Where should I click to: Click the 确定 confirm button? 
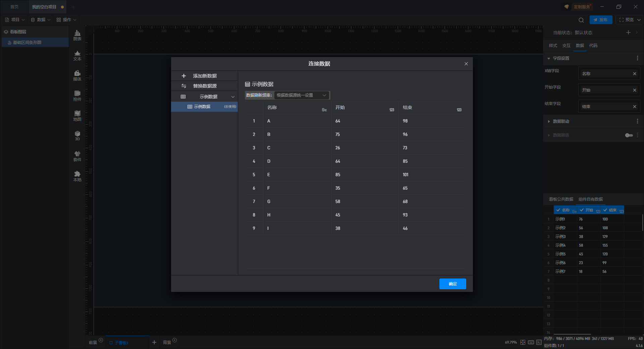point(453,284)
